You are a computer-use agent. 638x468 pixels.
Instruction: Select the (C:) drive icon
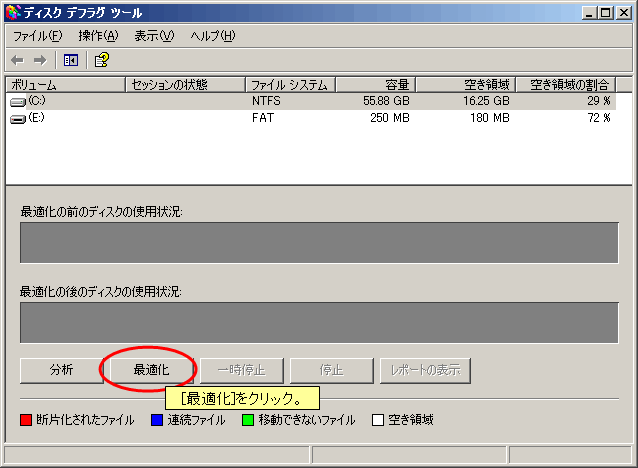click(x=17, y=101)
